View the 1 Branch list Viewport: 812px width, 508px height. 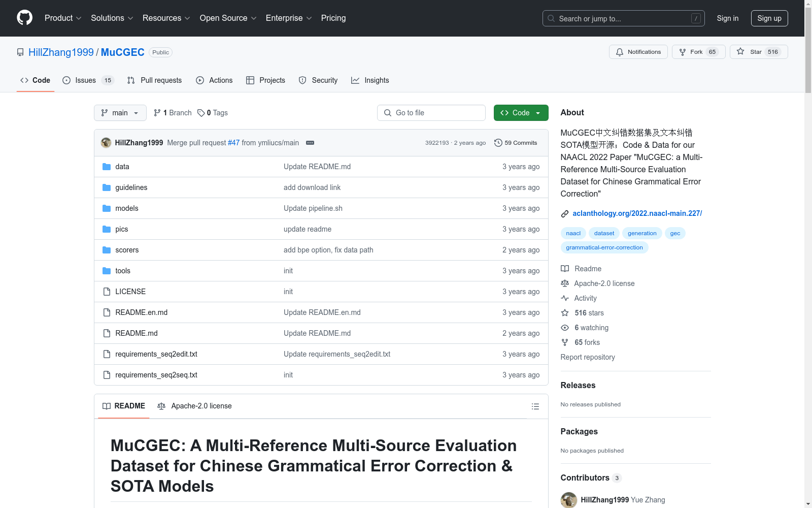173,113
